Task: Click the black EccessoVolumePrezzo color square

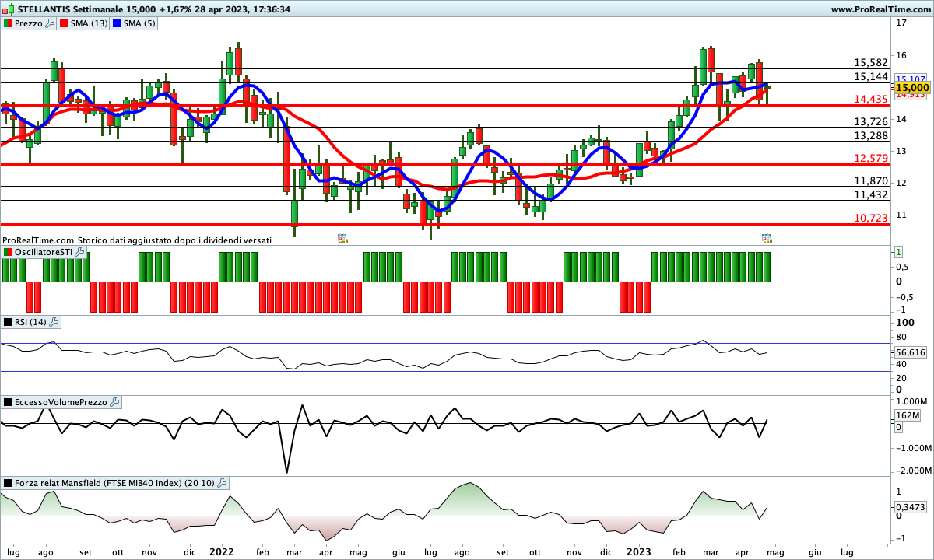Action: click(x=7, y=402)
